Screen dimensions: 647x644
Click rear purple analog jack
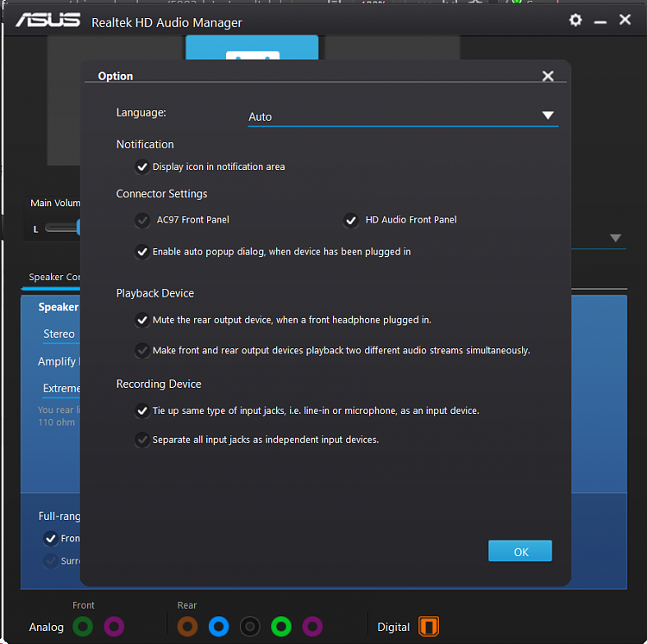pos(313,627)
